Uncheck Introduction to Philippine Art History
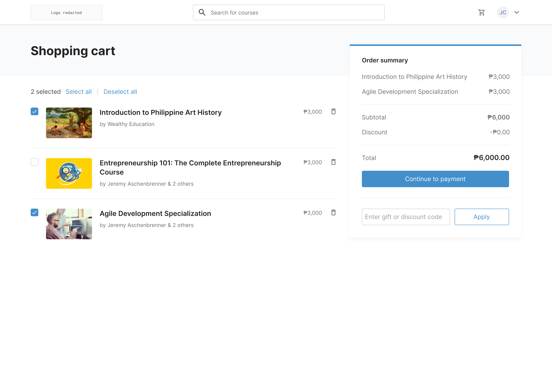 click(34, 112)
